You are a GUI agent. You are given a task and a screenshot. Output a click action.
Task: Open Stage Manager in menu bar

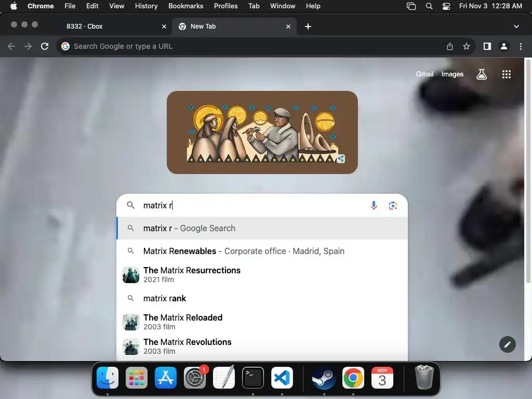411,6
